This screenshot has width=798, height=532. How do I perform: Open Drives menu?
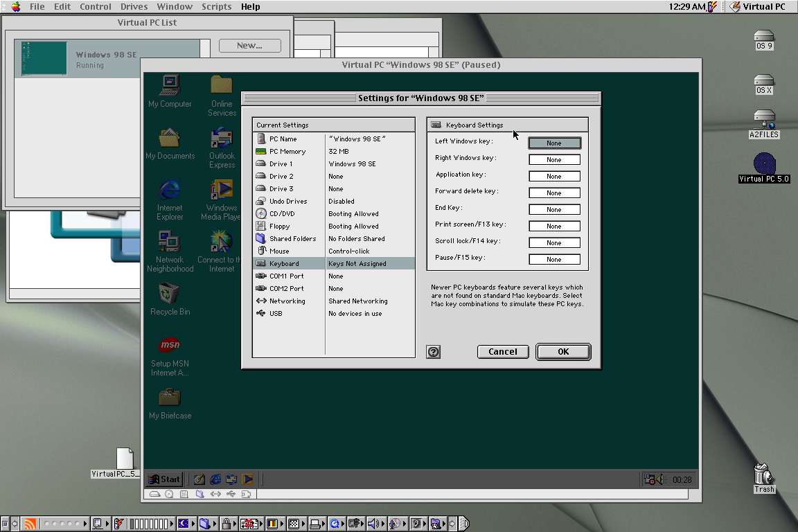tap(134, 7)
